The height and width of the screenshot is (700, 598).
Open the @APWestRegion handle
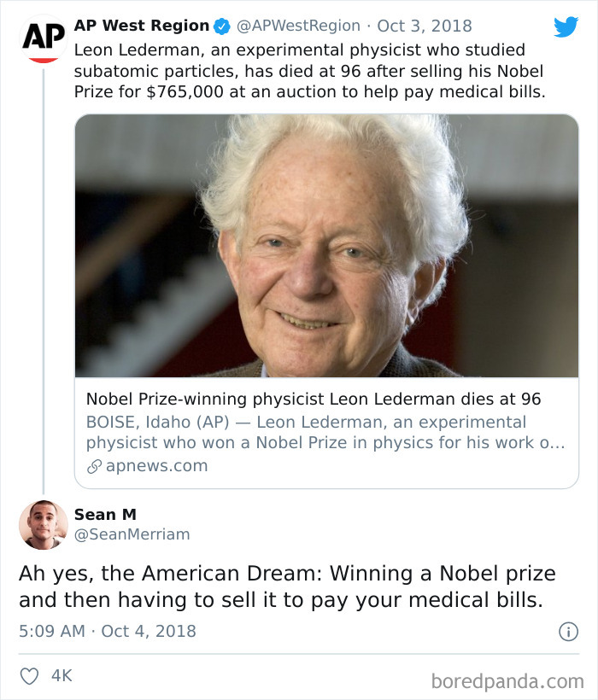coord(298,26)
